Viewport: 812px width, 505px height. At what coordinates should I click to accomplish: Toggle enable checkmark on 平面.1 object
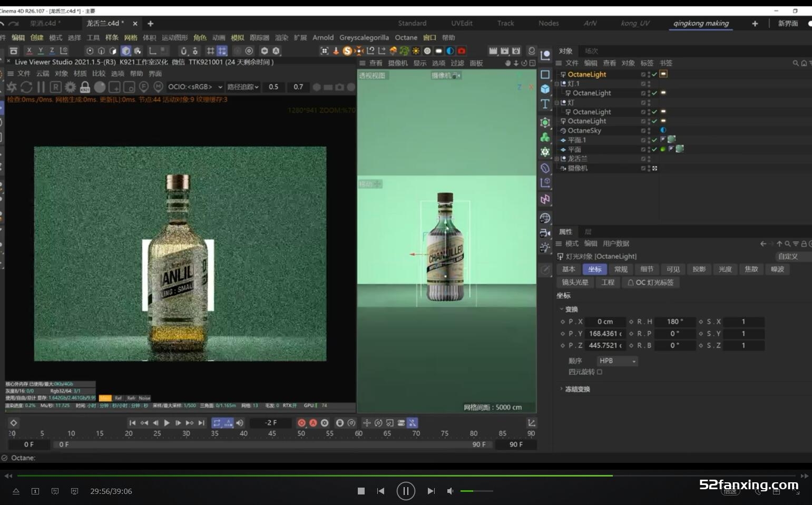654,140
